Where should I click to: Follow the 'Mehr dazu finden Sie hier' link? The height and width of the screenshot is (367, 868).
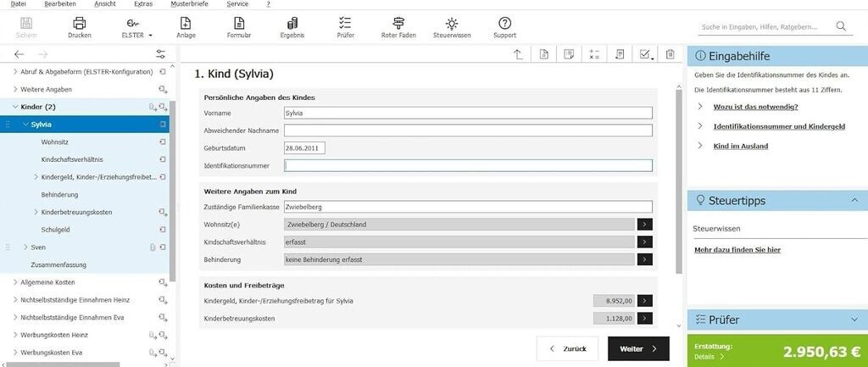click(737, 250)
